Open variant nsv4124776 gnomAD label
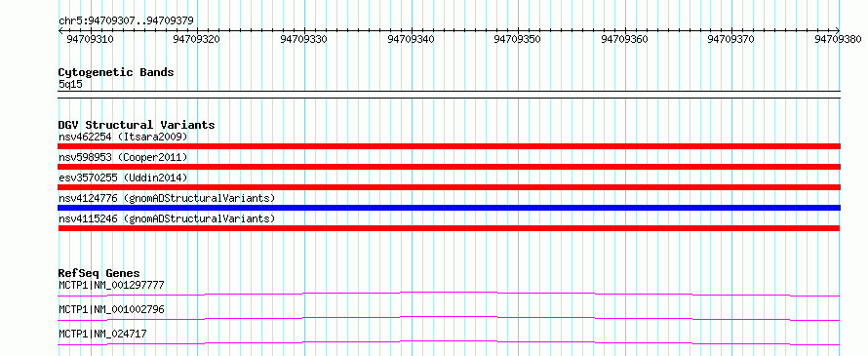The width and height of the screenshot is (868, 356). [167, 198]
